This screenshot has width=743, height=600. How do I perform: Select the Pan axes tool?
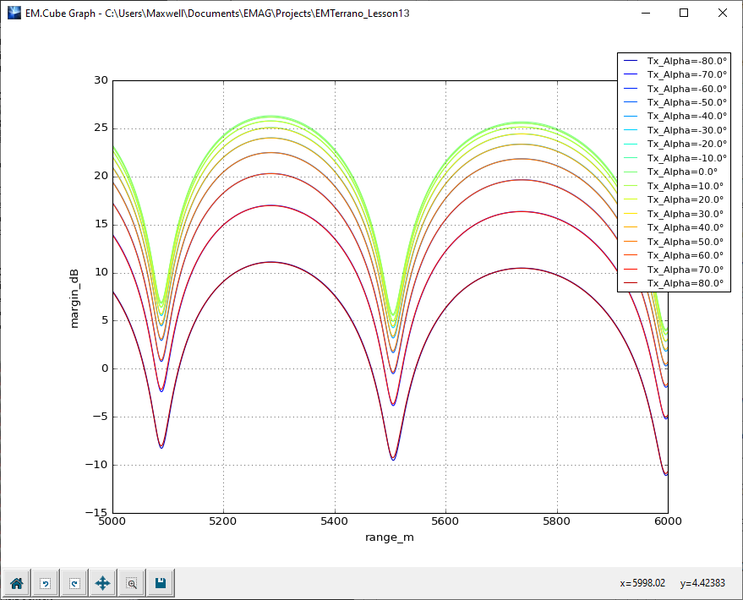[102, 583]
